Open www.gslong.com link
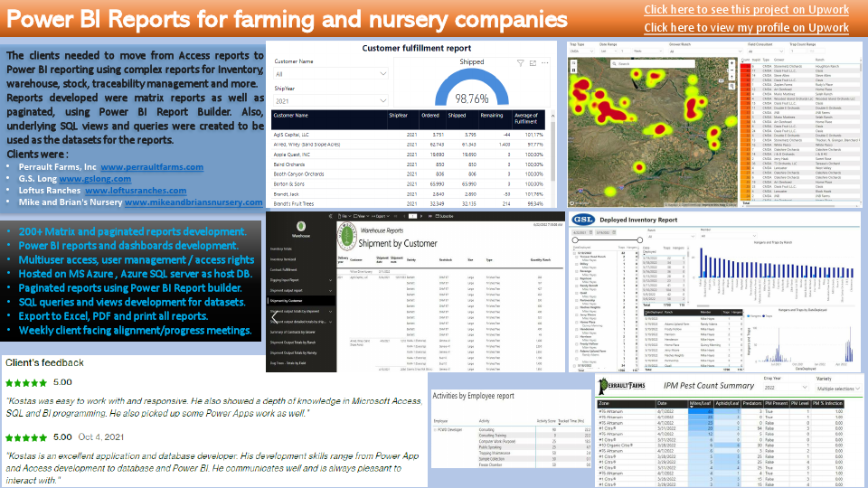Screen dimensions: 868x488 coord(95,178)
